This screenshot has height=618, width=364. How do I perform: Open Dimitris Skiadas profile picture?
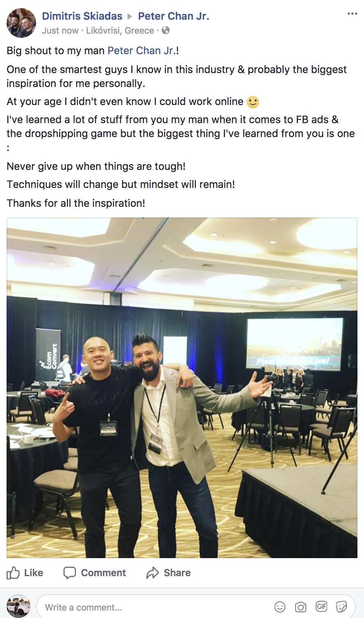[21, 23]
